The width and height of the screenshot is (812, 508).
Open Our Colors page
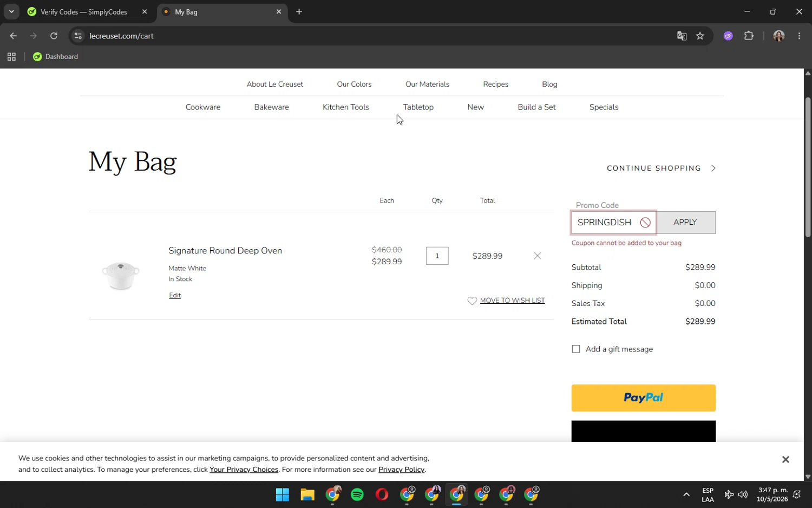point(354,84)
